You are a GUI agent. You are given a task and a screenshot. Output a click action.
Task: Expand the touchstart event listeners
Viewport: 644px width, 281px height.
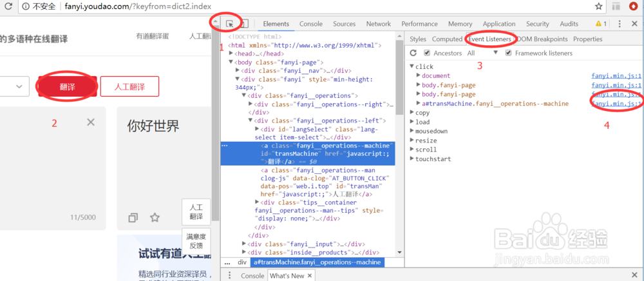(412, 159)
